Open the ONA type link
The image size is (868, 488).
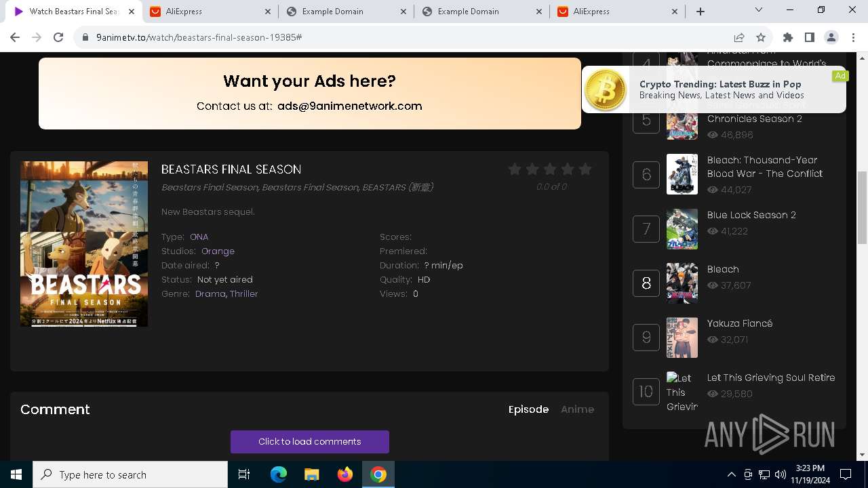199,237
